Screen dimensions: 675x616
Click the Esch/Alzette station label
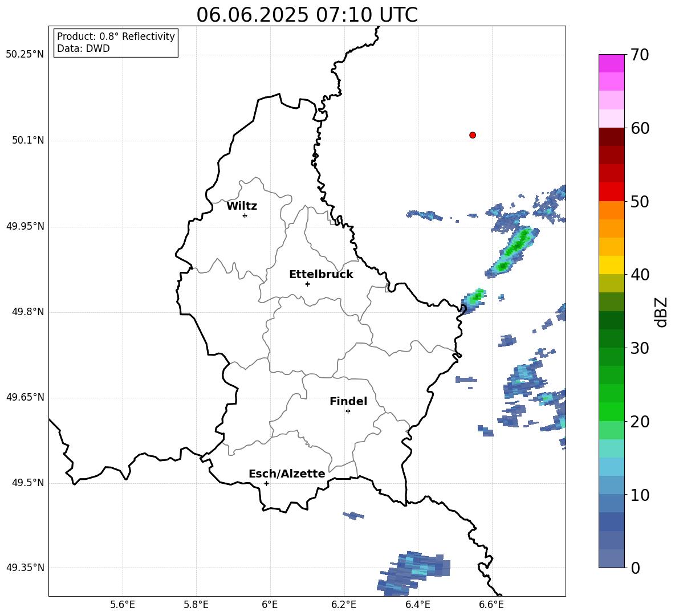tap(287, 474)
